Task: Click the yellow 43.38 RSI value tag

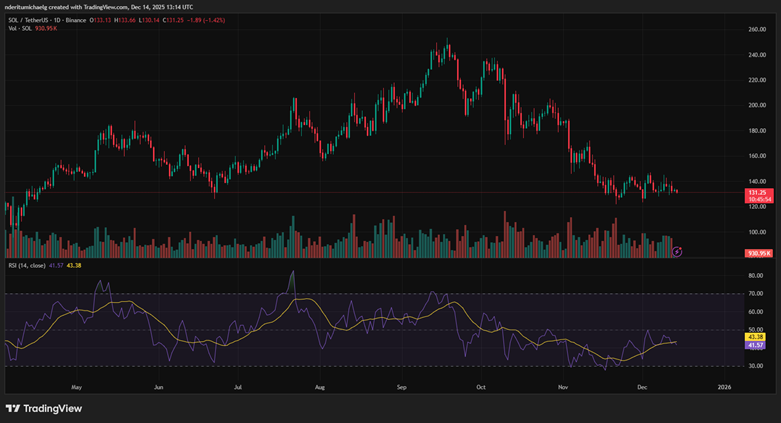Action: 756,337
